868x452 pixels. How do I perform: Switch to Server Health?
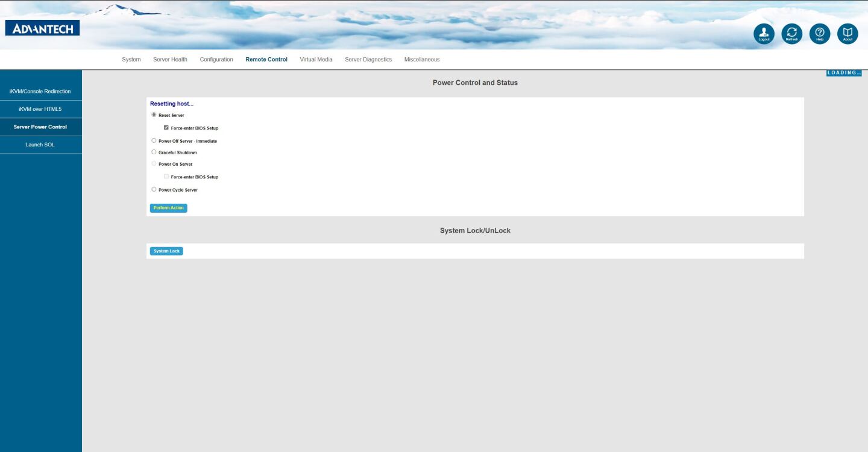[170, 59]
